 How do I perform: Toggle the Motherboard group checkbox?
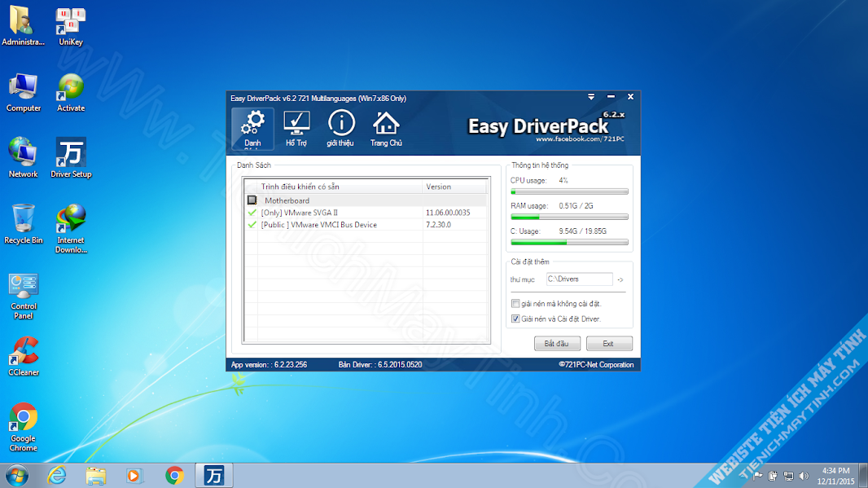252,200
